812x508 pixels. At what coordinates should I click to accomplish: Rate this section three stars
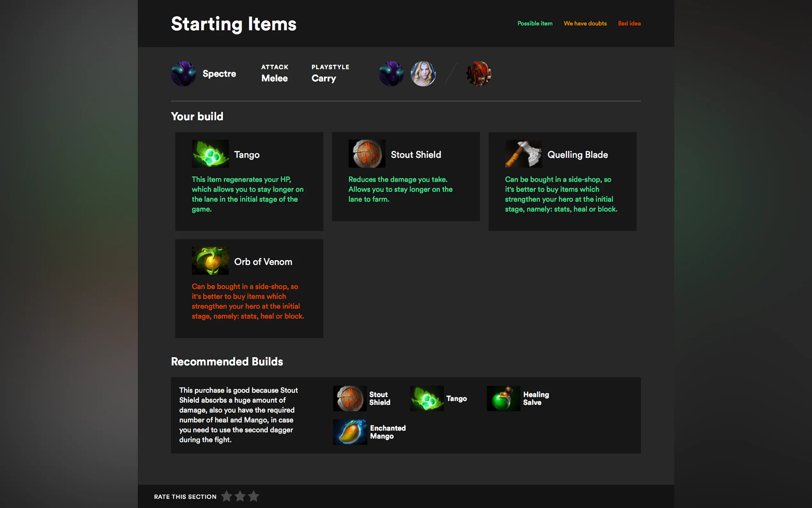click(x=254, y=496)
